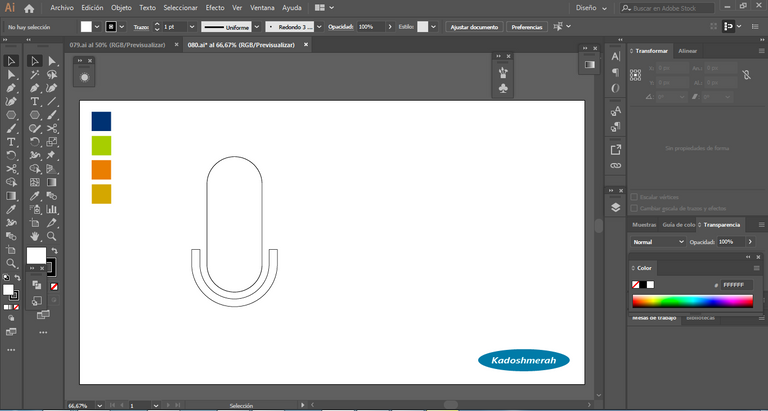The width and height of the screenshot is (768, 411).
Task: Select the Perspective Grid tool
Action: (x=51, y=169)
